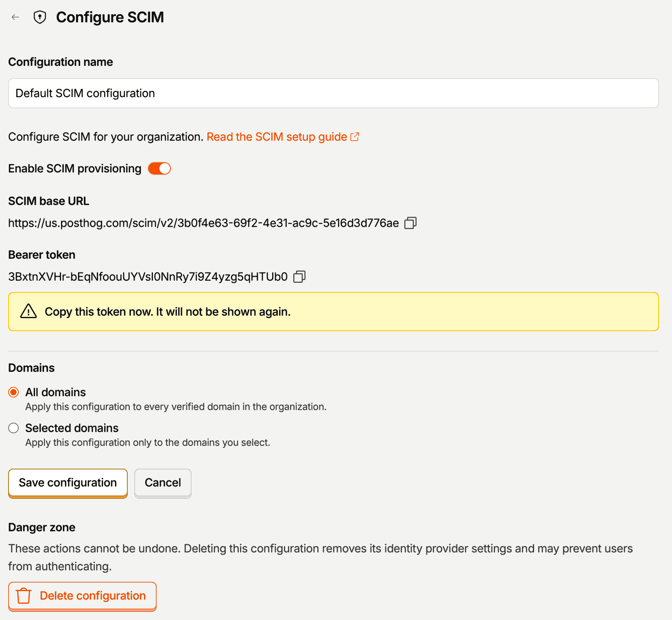Copy the bearer token value
Screen dimensions: 672x620
click(299, 277)
